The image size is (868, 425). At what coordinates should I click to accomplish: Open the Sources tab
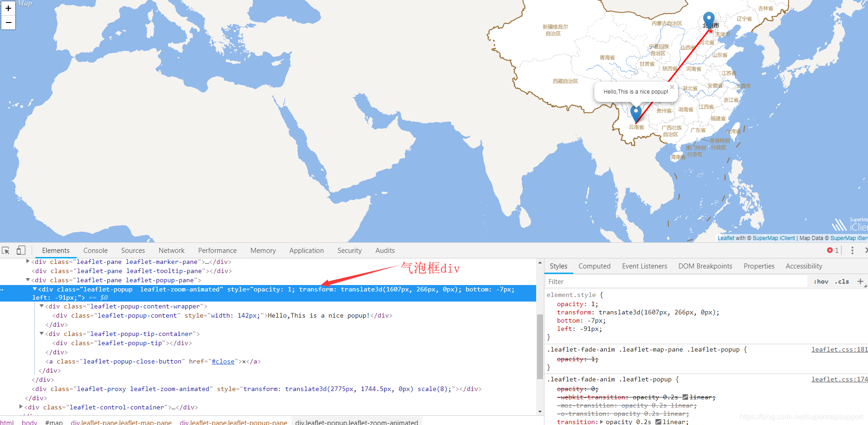pyautogui.click(x=133, y=250)
